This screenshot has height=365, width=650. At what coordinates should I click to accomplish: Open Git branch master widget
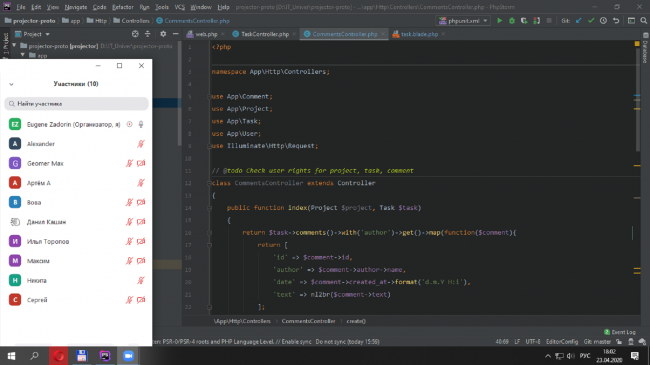pyautogui.click(x=597, y=342)
